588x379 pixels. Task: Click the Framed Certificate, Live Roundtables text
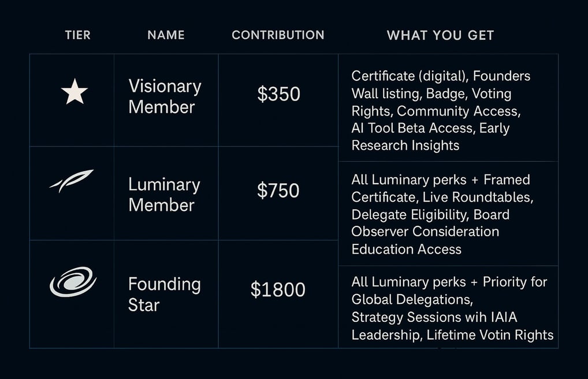[442, 188]
